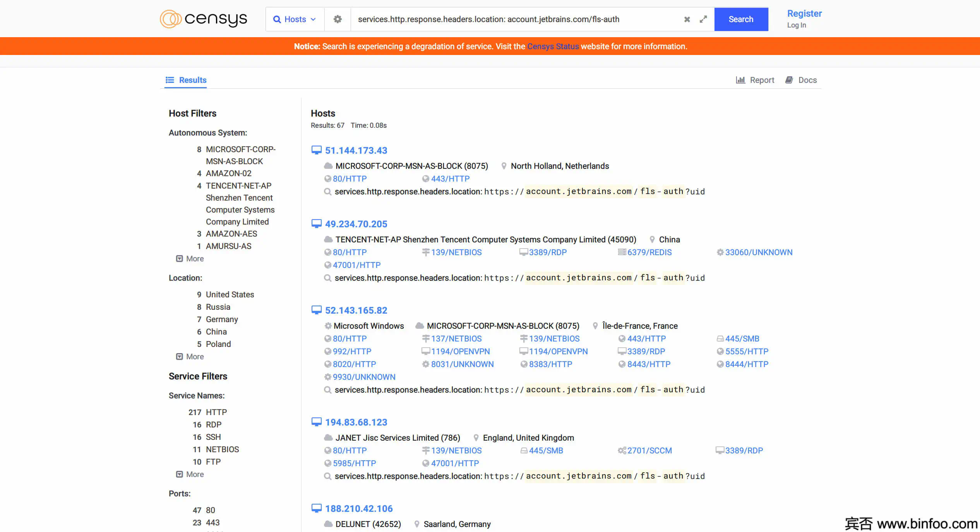Filter by port 80 in sidebar

point(210,510)
